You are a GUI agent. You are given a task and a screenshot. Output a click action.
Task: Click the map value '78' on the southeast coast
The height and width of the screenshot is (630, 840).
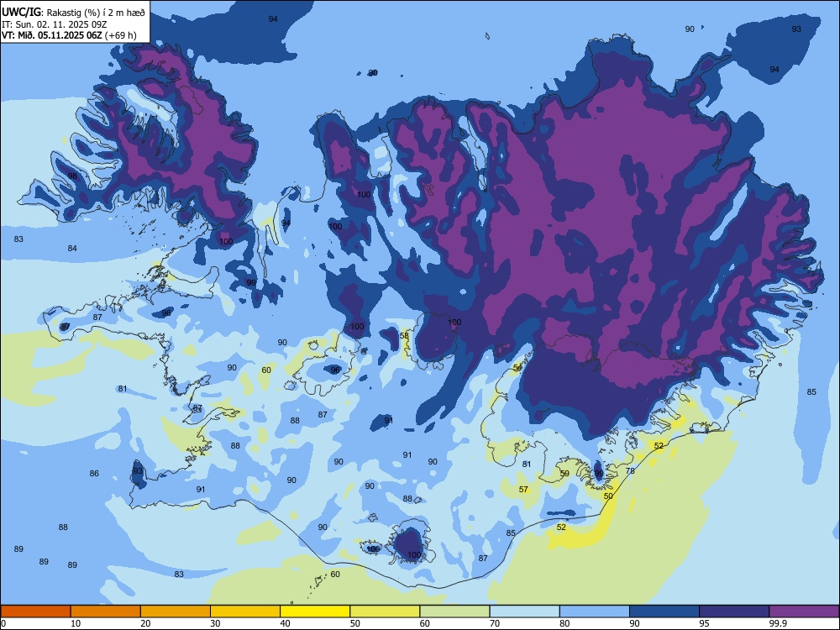(x=630, y=471)
